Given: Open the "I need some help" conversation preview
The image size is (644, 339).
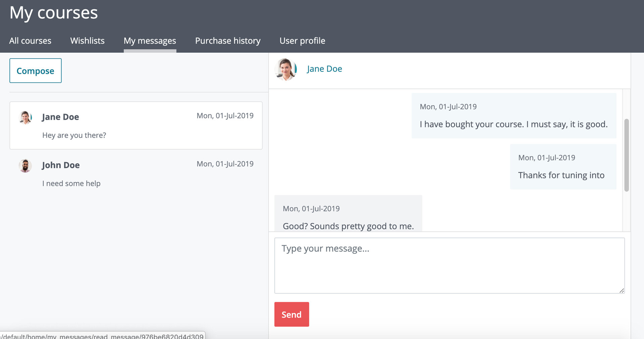Looking at the screenshot, I should pyautogui.click(x=71, y=183).
